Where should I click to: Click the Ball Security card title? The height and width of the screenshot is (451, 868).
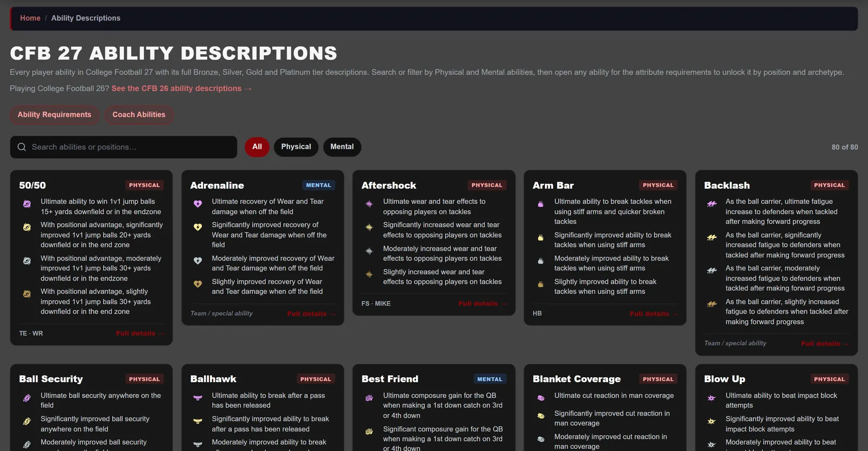point(51,379)
